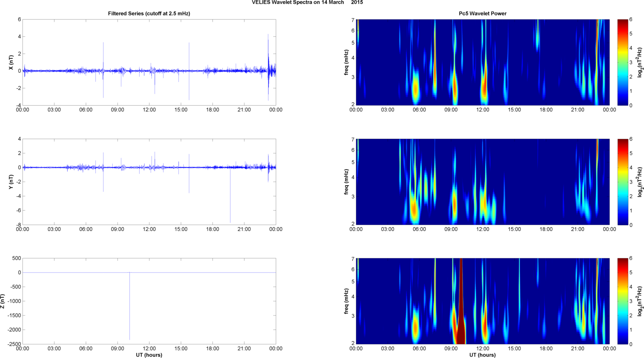Click the tall X series spike near 23:00
Screen dimensions: 644x358
click(x=268, y=67)
